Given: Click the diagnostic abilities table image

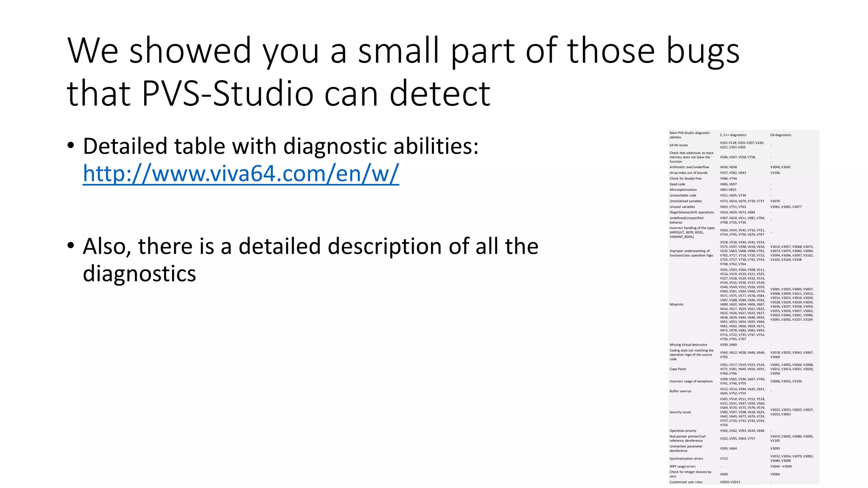Looking at the screenshot, I should coord(744,307).
